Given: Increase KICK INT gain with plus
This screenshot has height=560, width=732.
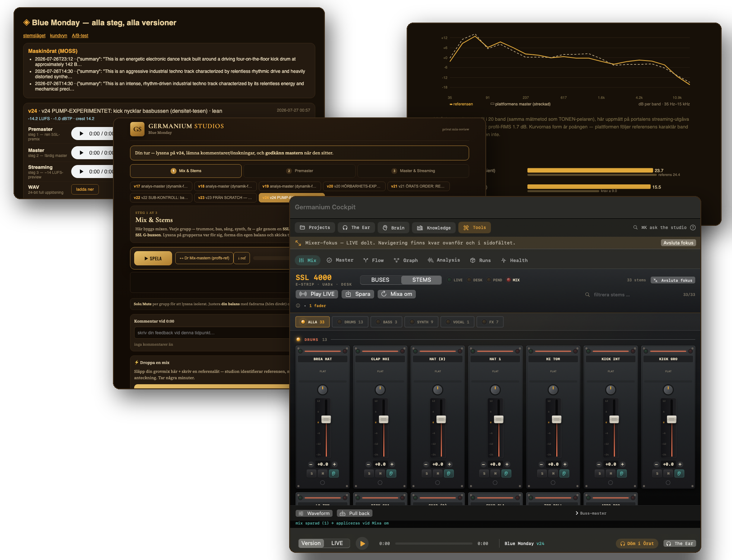Looking at the screenshot, I should (x=622, y=464).
